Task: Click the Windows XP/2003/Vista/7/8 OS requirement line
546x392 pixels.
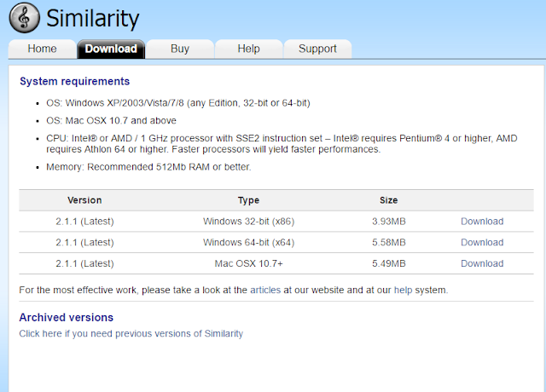Action: click(178, 103)
